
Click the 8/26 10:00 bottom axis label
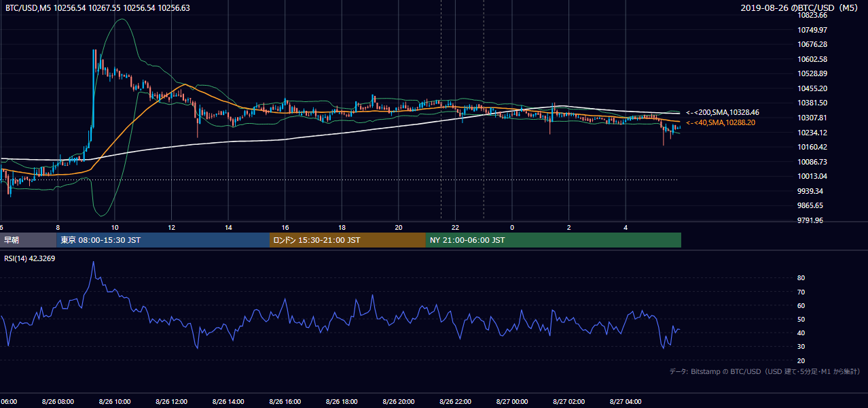pyautogui.click(x=115, y=402)
